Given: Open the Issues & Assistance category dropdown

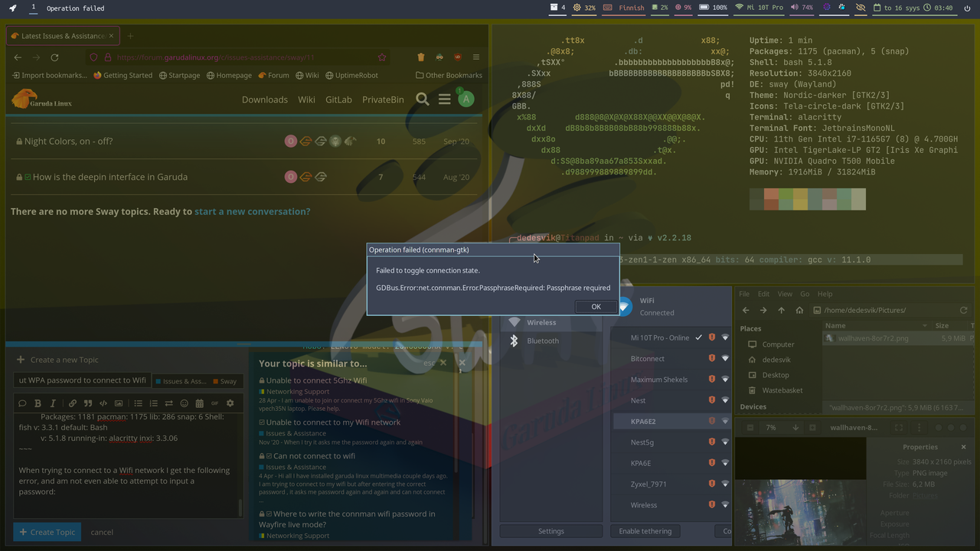Looking at the screenshot, I should pos(181,381).
